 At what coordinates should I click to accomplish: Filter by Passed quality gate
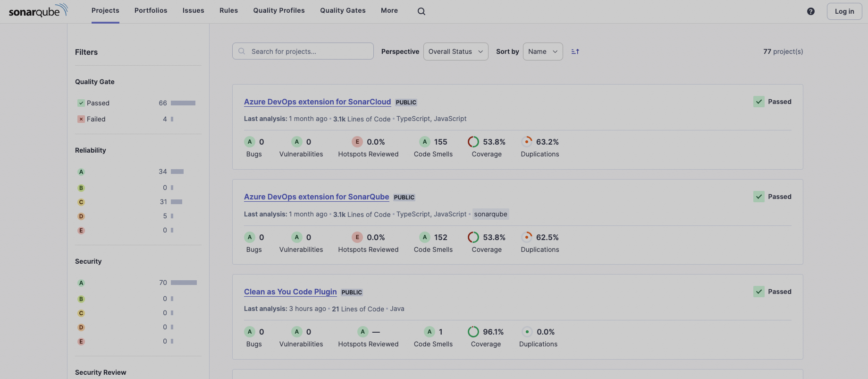coord(98,103)
